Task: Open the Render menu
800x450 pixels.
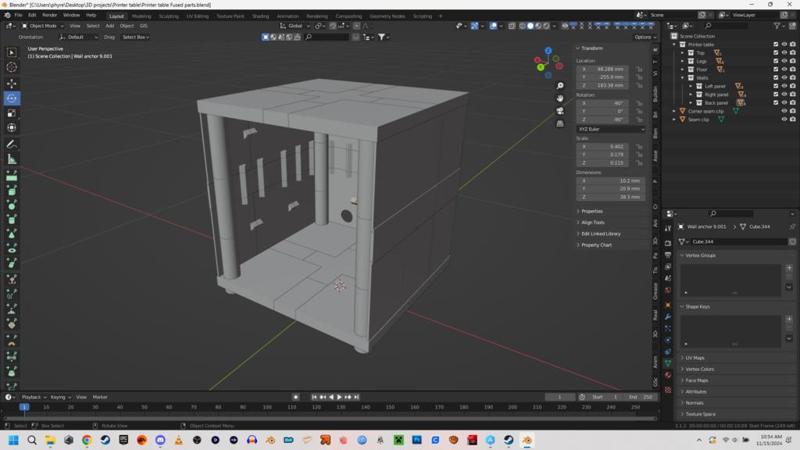Action: [x=49, y=15]
